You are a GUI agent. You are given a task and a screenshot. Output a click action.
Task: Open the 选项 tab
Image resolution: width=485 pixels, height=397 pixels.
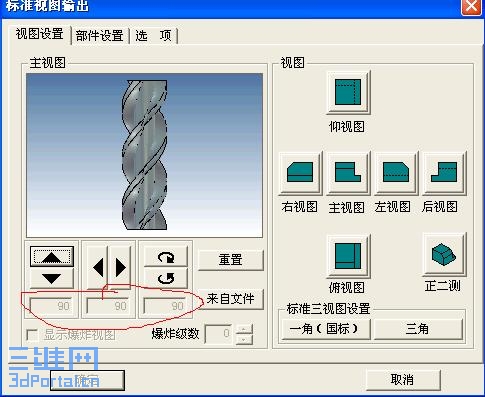(154, 35)
